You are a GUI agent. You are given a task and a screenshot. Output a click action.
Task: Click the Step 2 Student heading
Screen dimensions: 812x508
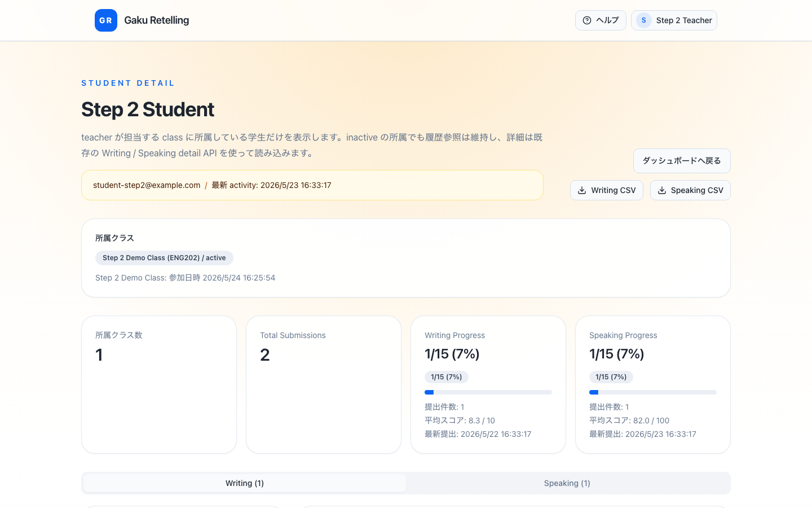click(148, 110)
